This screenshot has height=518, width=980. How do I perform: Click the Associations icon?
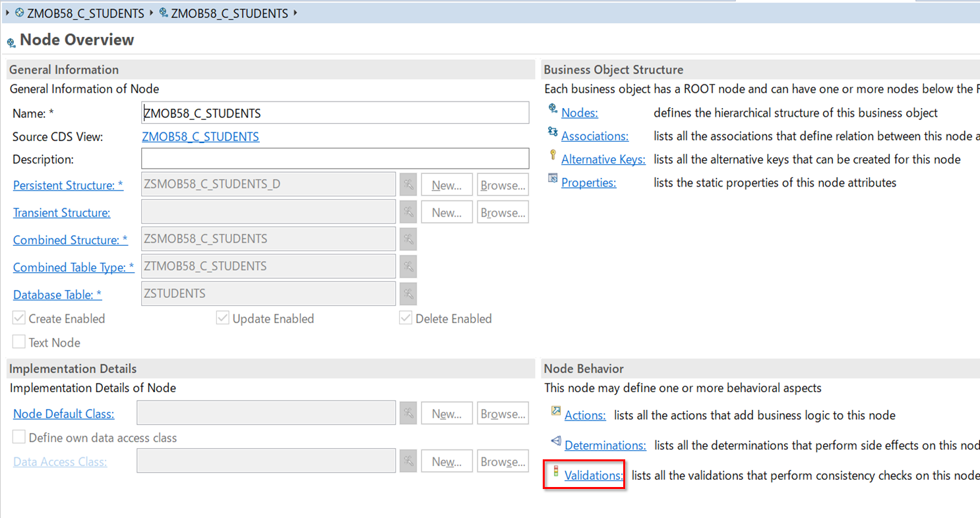553,132
